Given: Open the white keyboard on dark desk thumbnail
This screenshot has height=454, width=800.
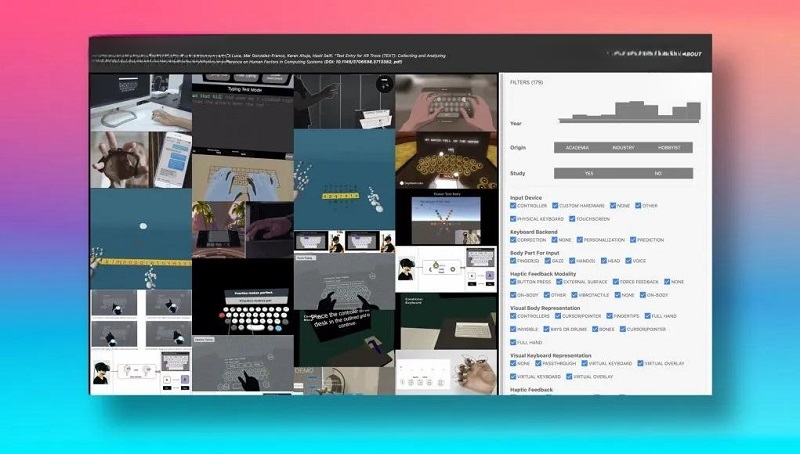Looking at the screenshot, I should click(x=446, y=321).
